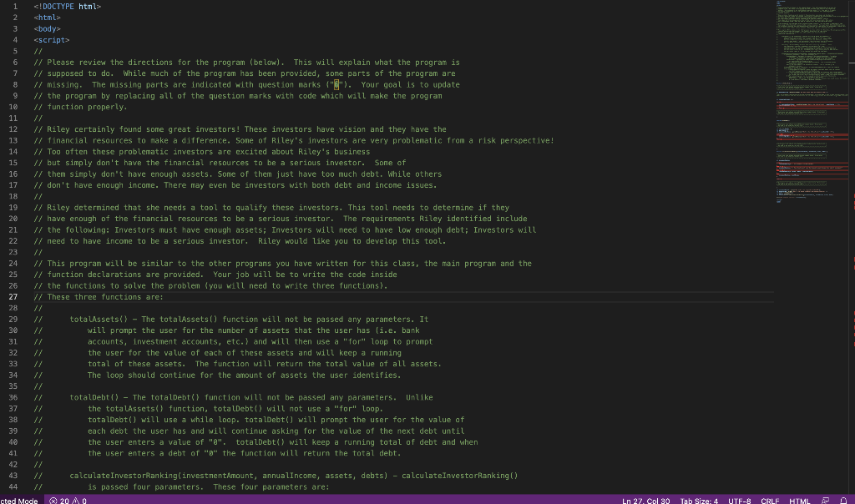
Task: Click totalAssets() in the comment on line 29
Action: pos(95,319)
